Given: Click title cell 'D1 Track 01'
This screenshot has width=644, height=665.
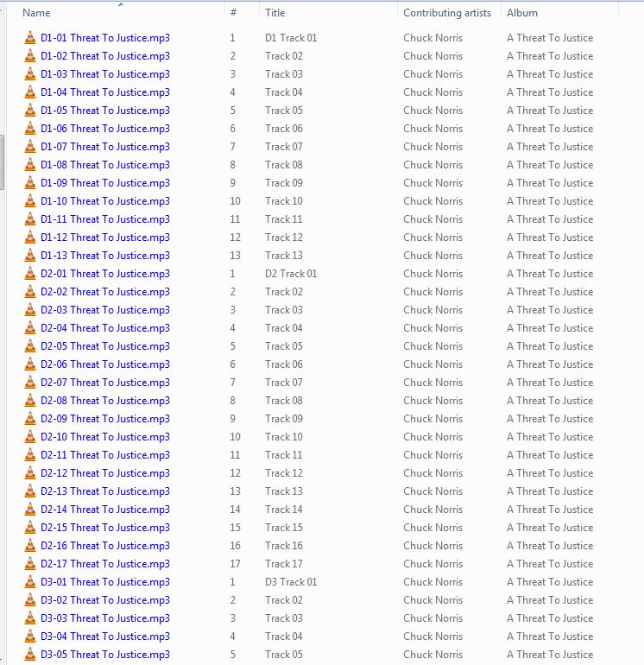Looking at the screenshot, I should pyautogui.click(x=291, y=38).
